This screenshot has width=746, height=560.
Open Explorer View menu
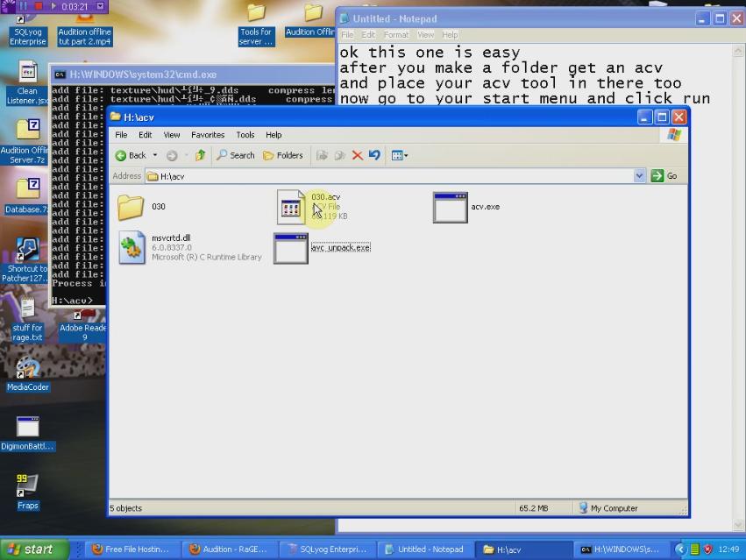pos(172,135)
